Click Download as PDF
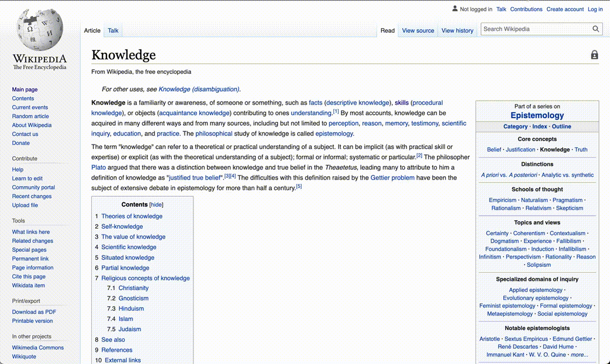This screenshot has height=364, width=610. tap(34, 312)
